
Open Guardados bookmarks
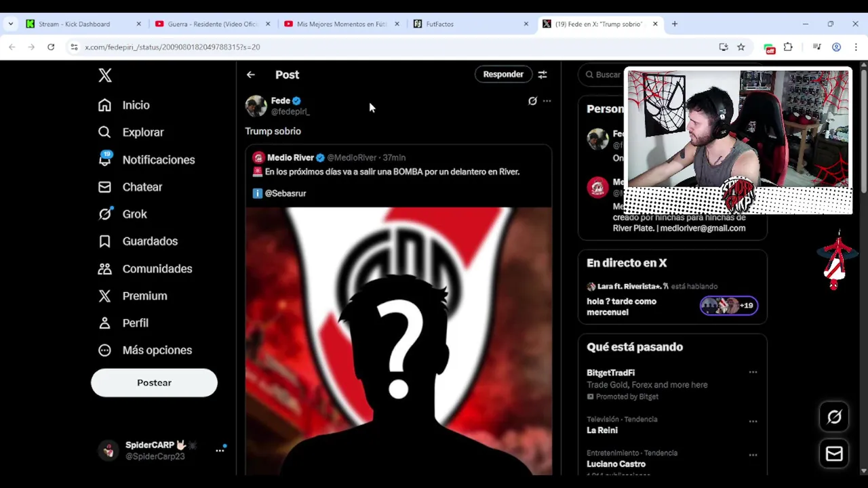[x=137, y=241]
